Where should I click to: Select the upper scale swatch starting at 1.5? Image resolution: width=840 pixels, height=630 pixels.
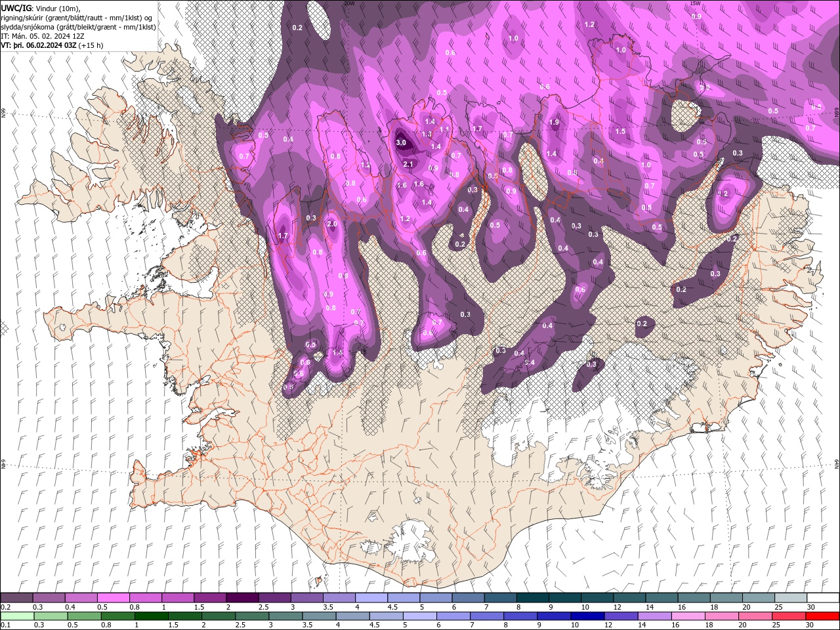tap(210, 598)
